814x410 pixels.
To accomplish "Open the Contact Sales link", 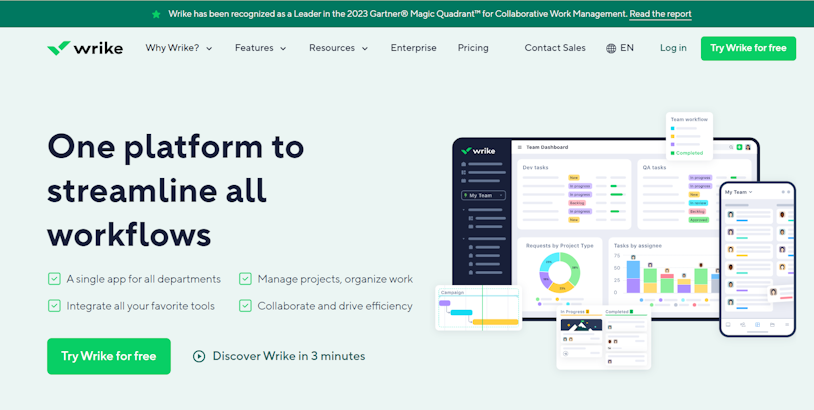I will (x=555, y=48).
